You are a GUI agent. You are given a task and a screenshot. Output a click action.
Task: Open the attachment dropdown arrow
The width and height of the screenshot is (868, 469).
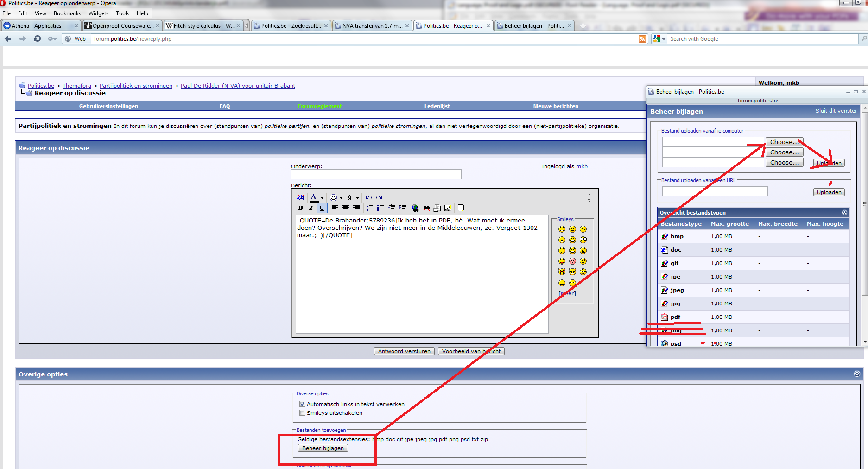coord(357,198)
